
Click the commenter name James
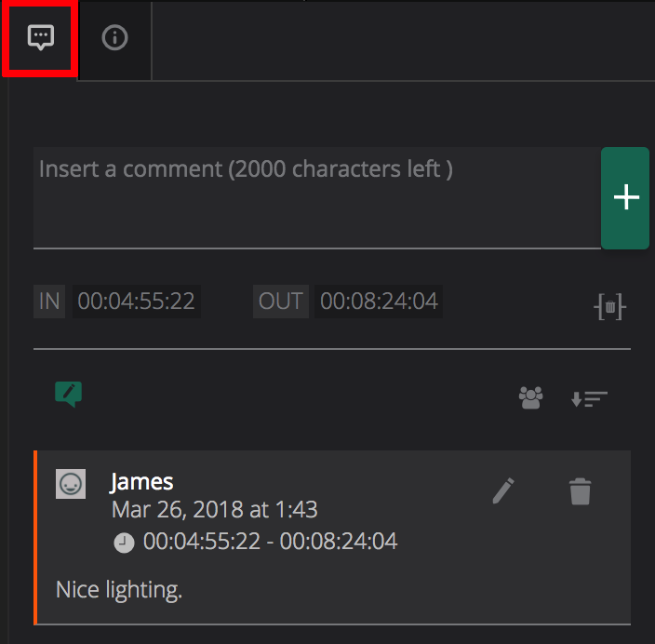click(x=141, y=481)
